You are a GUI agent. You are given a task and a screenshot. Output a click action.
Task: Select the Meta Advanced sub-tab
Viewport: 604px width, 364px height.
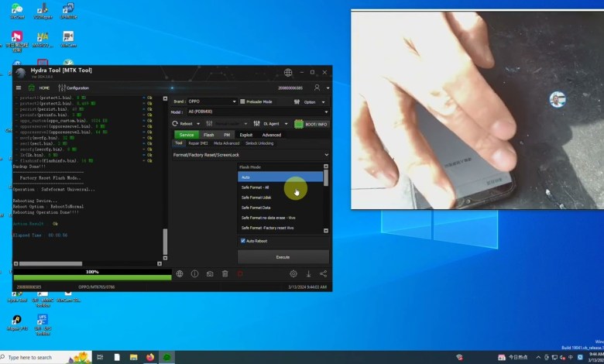(x=226, y=143)
